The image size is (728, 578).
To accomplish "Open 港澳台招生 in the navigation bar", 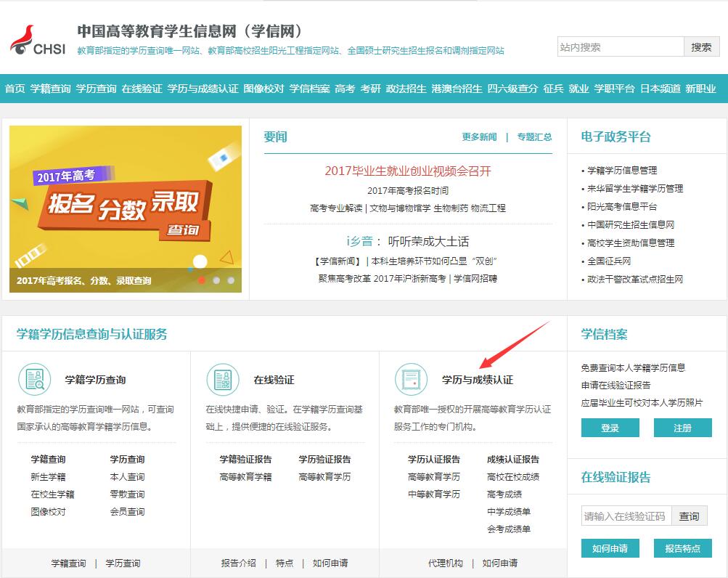I will click(457, 89).
